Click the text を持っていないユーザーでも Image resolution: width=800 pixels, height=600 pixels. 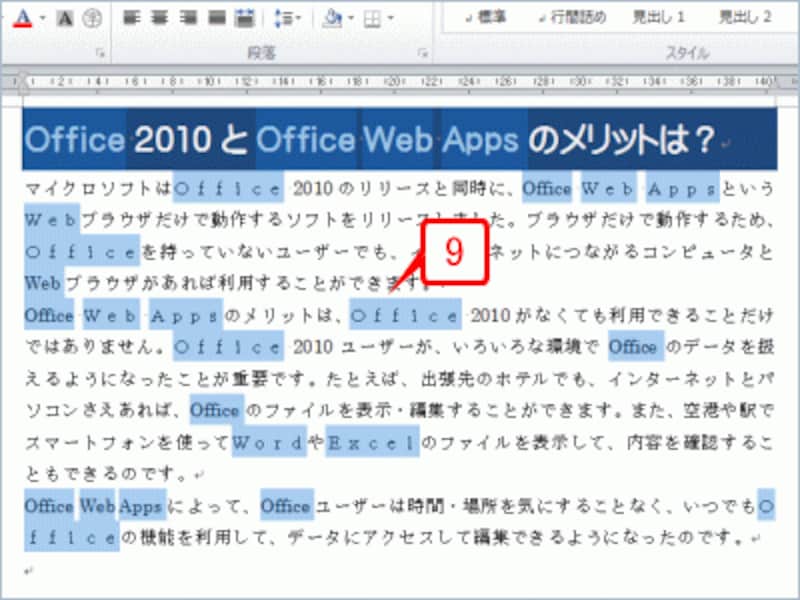pyautogui.click(x=265, y=252)
